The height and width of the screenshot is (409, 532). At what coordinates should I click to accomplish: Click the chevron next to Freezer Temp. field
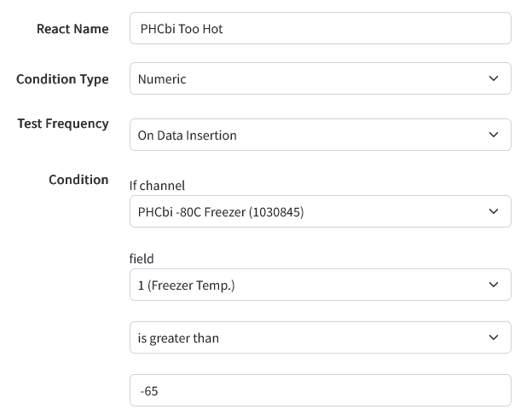coord(494,285)
